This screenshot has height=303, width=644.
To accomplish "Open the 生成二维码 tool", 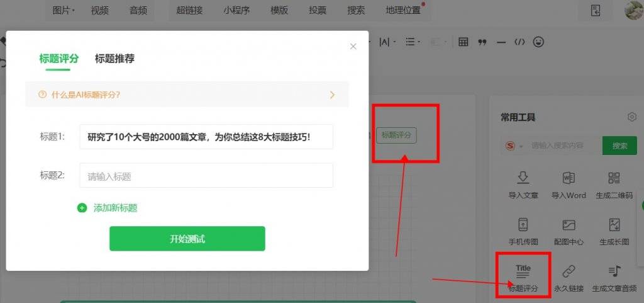I will coord(614,185).
